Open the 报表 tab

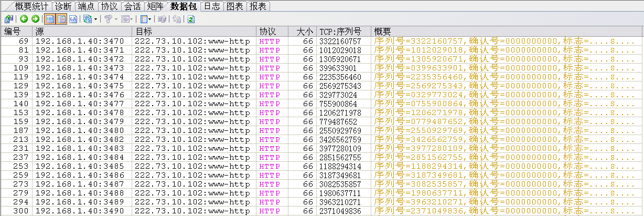(x=257, y=6)
